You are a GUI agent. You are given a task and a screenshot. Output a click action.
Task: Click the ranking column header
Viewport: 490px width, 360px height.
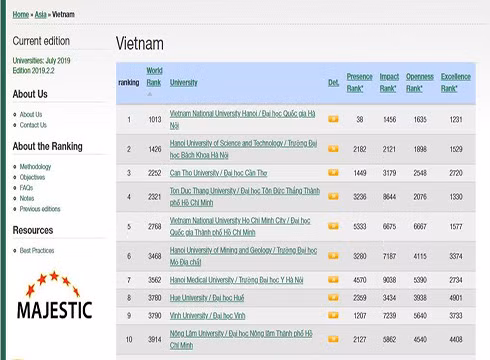pos(129,83)
